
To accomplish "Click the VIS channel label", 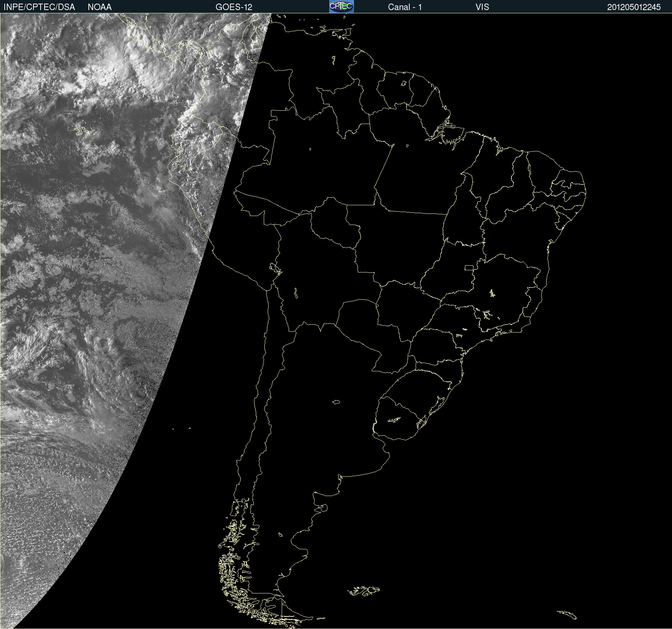I will click(482, 7).
